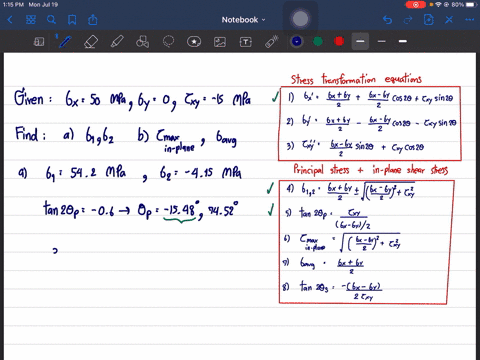Tap the σ1 = 54.2 MPa answer

[86, 172]
